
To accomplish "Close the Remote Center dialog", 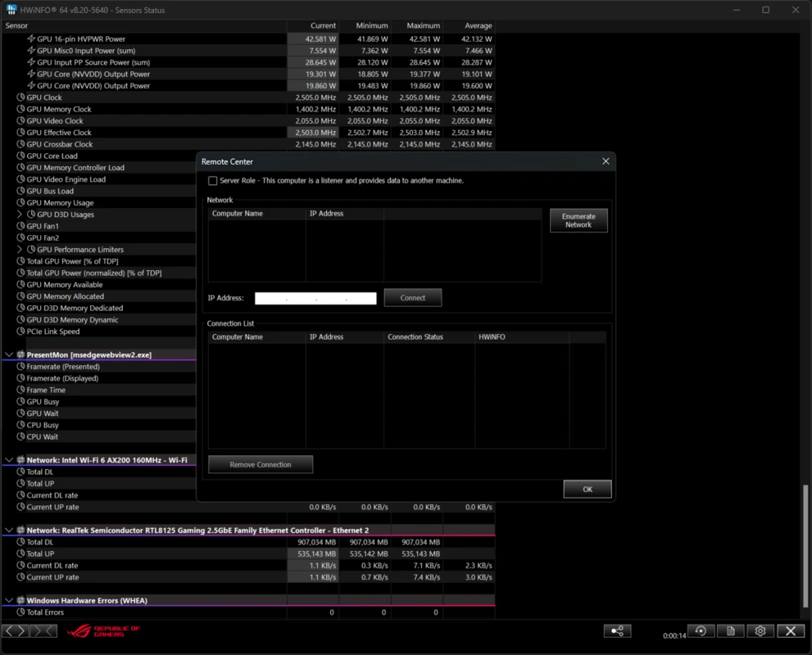I will coord(606,161).
